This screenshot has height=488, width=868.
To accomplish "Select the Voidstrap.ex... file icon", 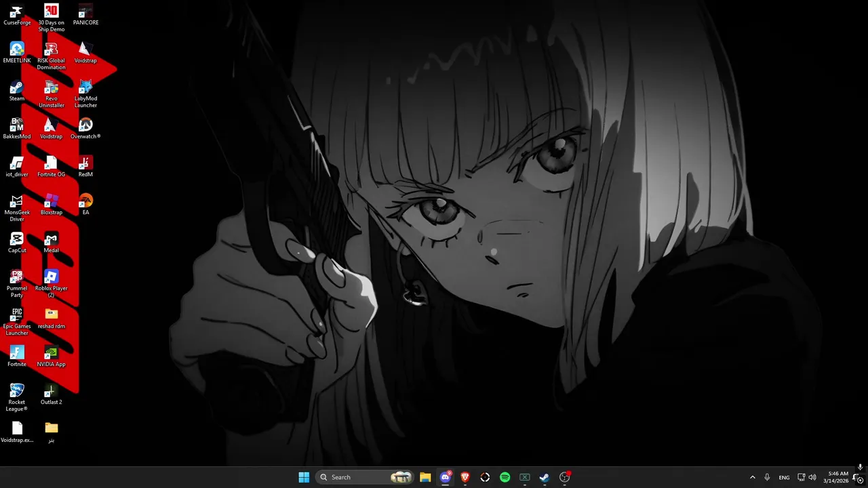I will click(17, 432).
